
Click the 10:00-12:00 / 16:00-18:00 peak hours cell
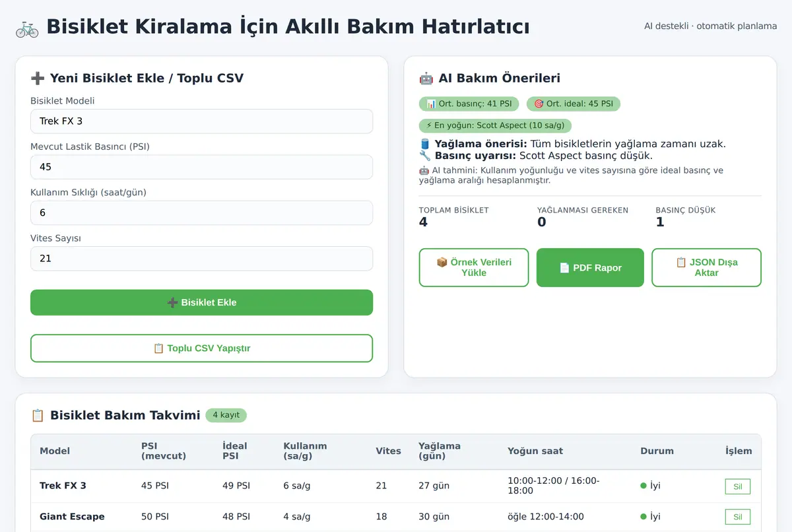(554, 486)
